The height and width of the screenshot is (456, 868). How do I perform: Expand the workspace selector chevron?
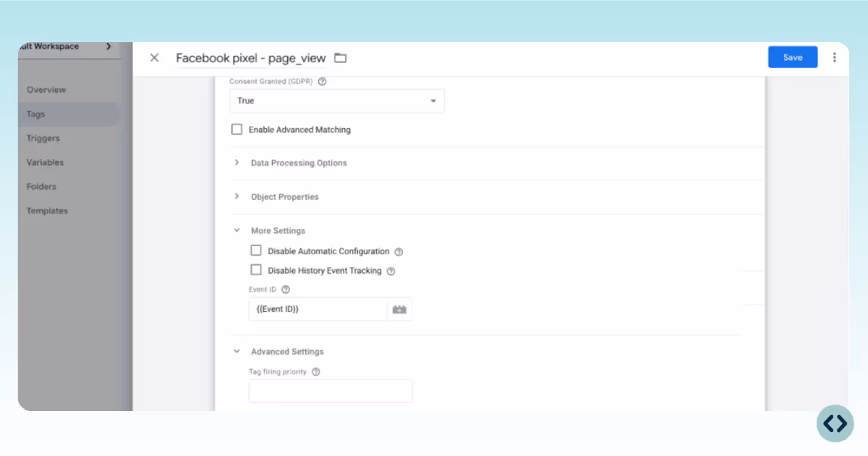[109, 46]
